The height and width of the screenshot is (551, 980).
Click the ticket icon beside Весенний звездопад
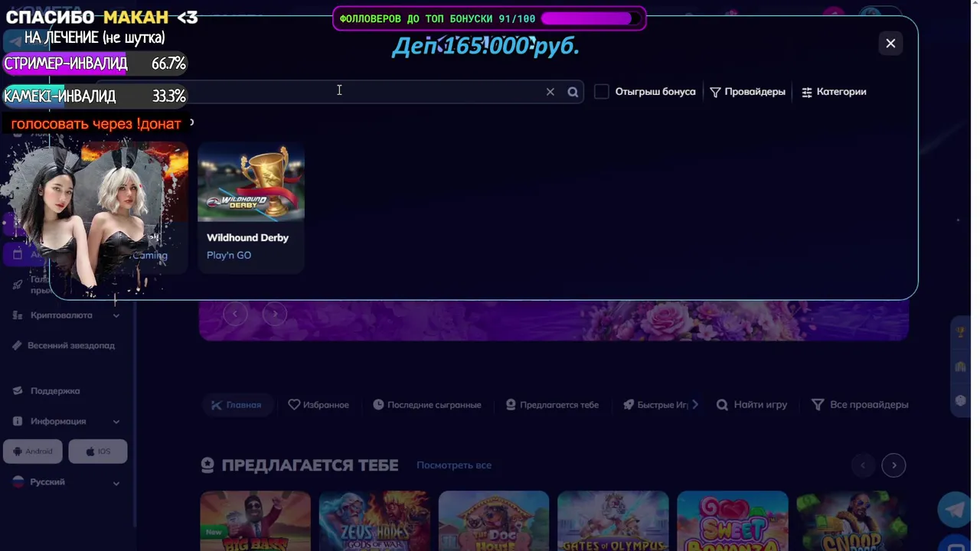pos(17,346)
